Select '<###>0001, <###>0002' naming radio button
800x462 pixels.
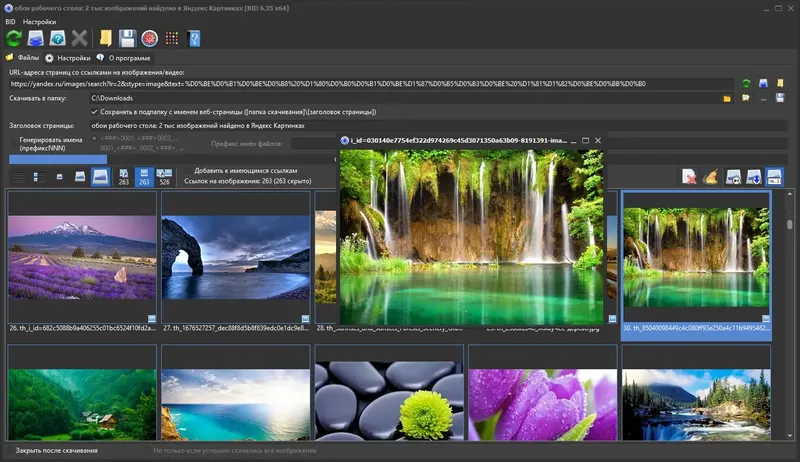click(94, 138)
